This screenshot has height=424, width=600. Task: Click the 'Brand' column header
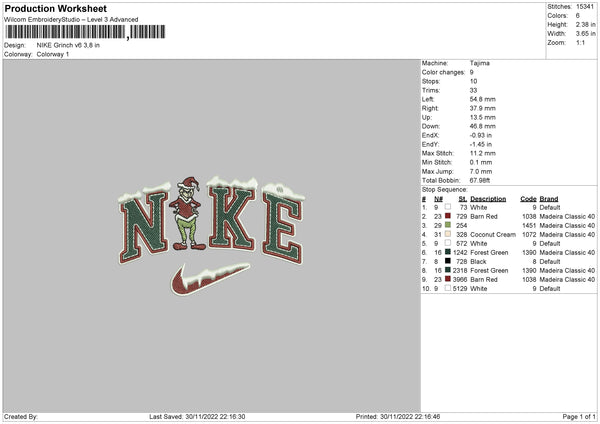549,199
